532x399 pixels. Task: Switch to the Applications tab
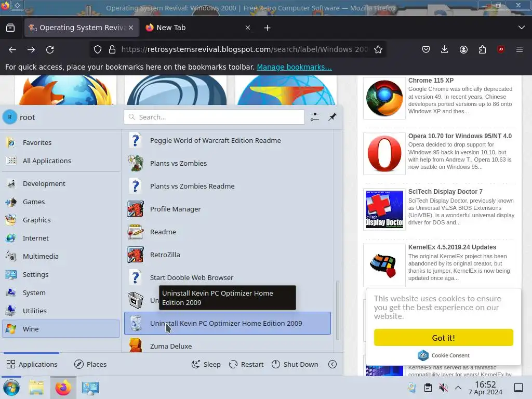32,364
